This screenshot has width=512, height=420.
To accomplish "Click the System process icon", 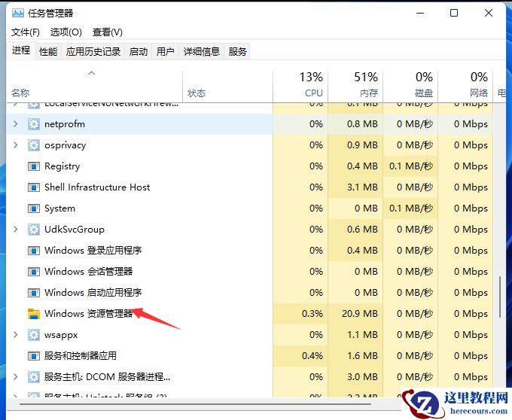I will 34,208.
